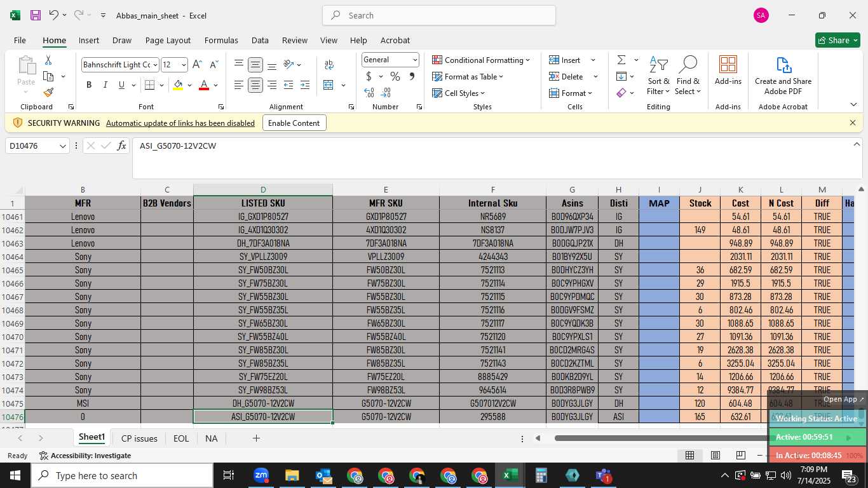Click the Merge and Center icon

point(329,85)
